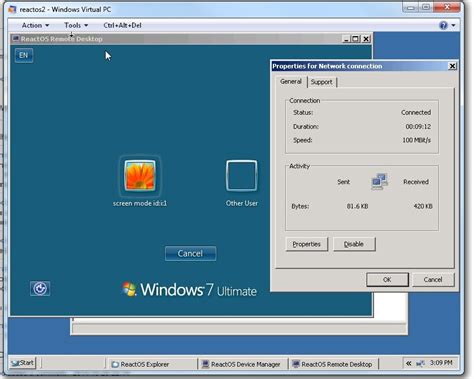This screenshot has height=379, width=474.
Task: Click the 100 MBit/s speed value
Action: [x=416, y=140]
